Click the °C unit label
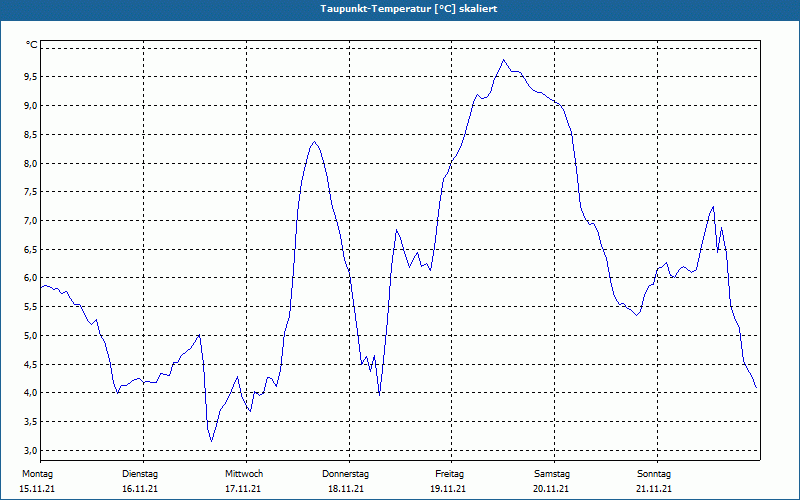800x500 pixels. [x=32, y=45]
